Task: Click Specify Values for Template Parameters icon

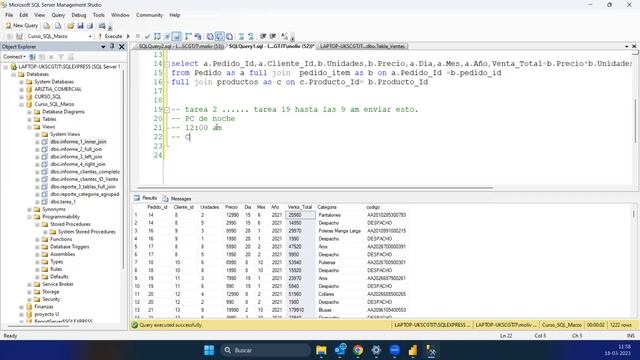Action: 284,36
